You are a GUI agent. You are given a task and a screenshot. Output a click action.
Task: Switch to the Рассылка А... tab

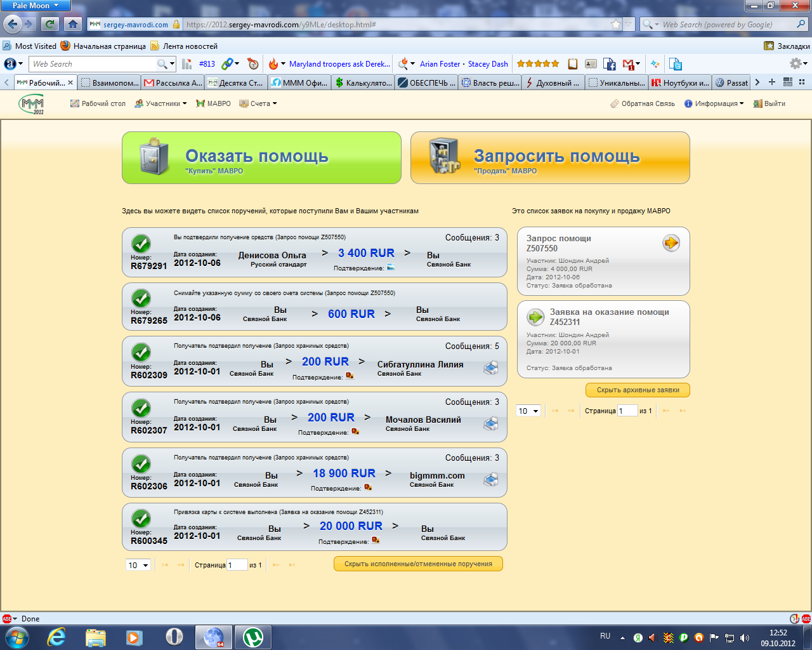173,83
